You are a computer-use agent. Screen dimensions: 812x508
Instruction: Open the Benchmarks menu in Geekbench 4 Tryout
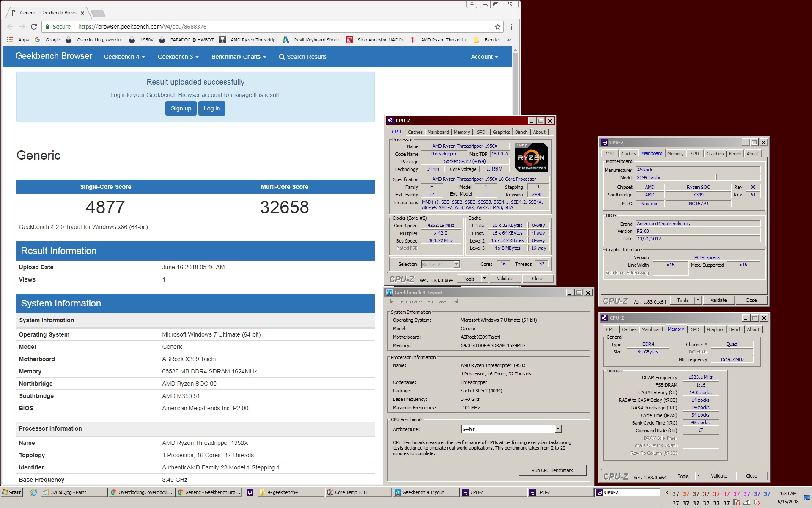[x=410, y=301]
